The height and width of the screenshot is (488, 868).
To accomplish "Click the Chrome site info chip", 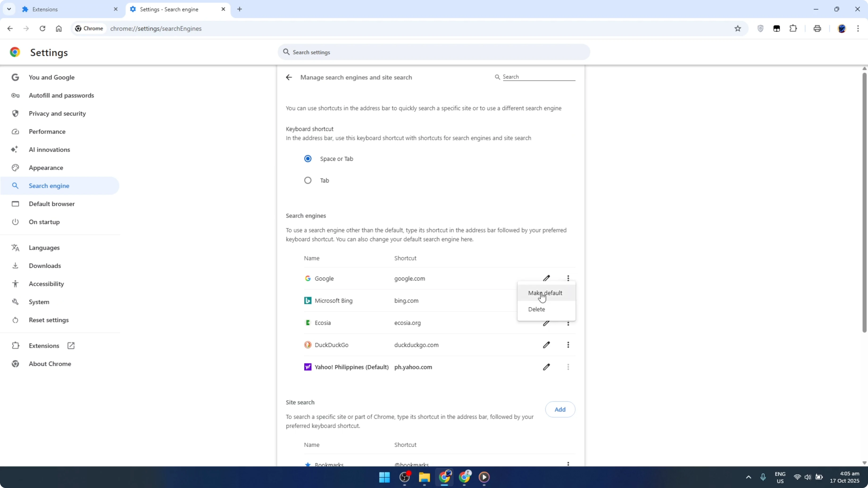I will (x=89, y=29).
